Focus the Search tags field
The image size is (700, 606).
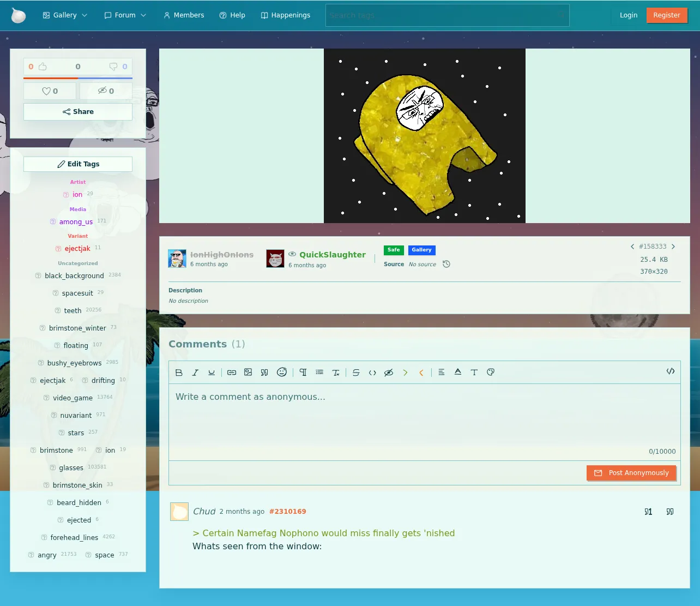click(448, 15)
